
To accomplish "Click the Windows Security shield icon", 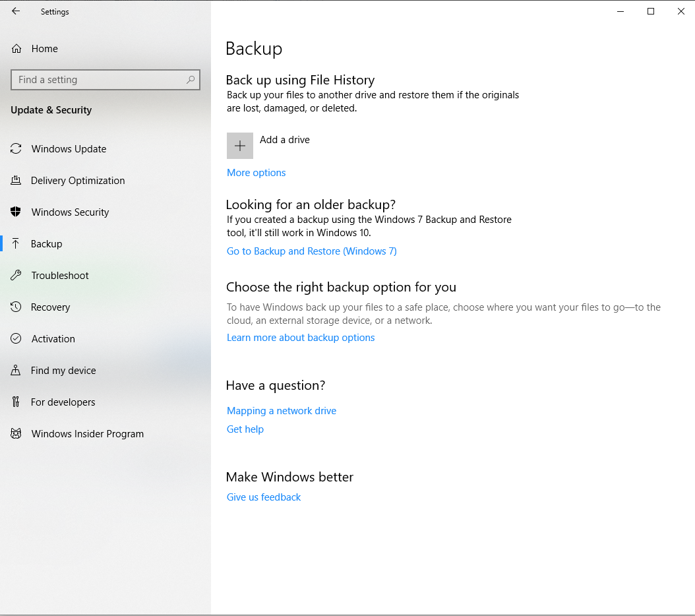I will [16, 212].
